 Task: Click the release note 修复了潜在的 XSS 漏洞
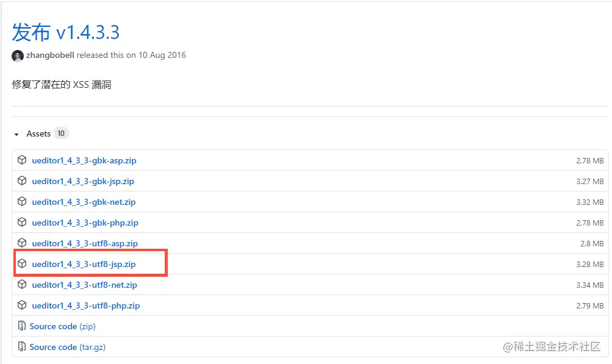tap(62, 85)
